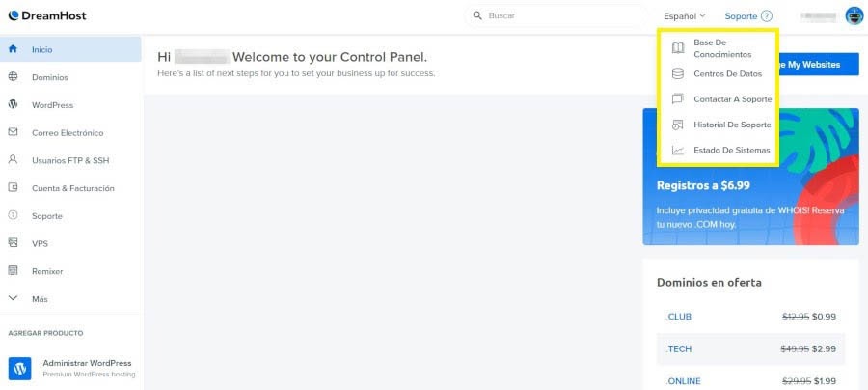Screen dimensions: 868x390
Task: Click the Correo Electrónico envelope icon
Action: click(x=13, y=133)
